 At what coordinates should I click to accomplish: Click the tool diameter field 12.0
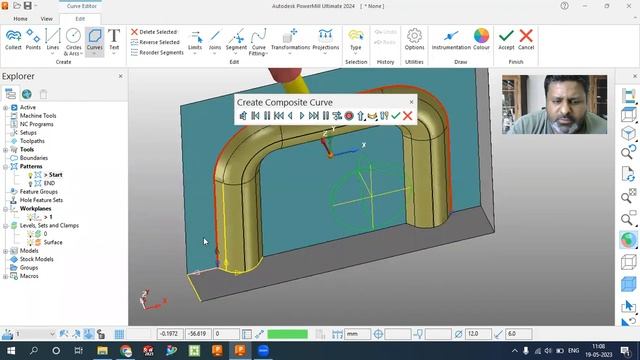coord(478,334)
